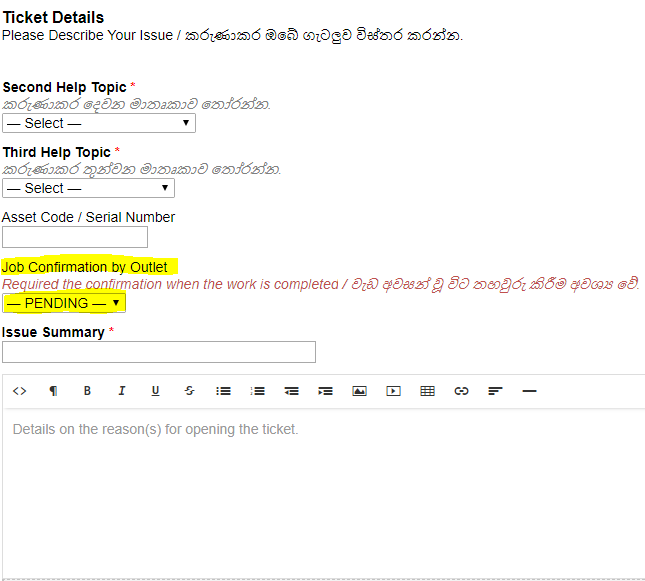Click the Issue Summary text field

(159, 352)
